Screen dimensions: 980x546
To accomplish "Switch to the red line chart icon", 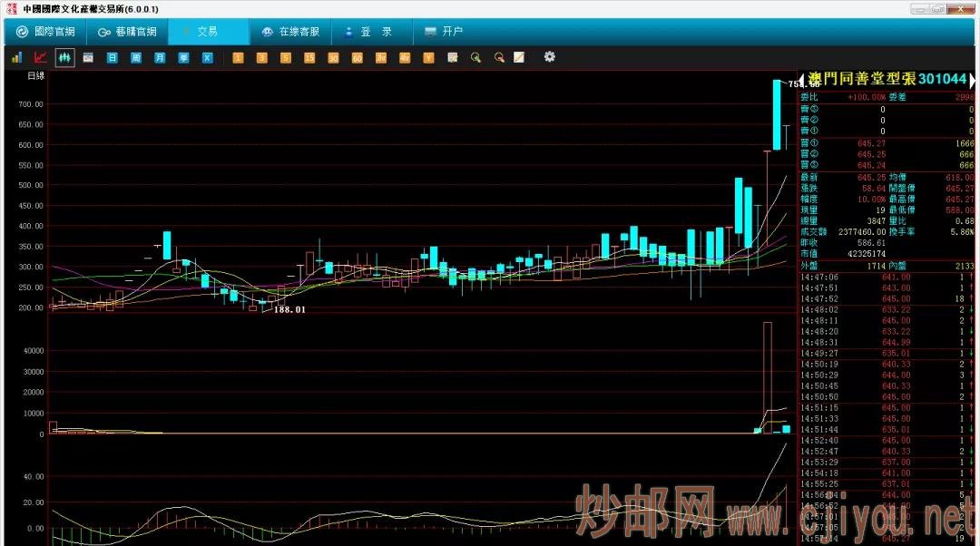I will 41,57.
